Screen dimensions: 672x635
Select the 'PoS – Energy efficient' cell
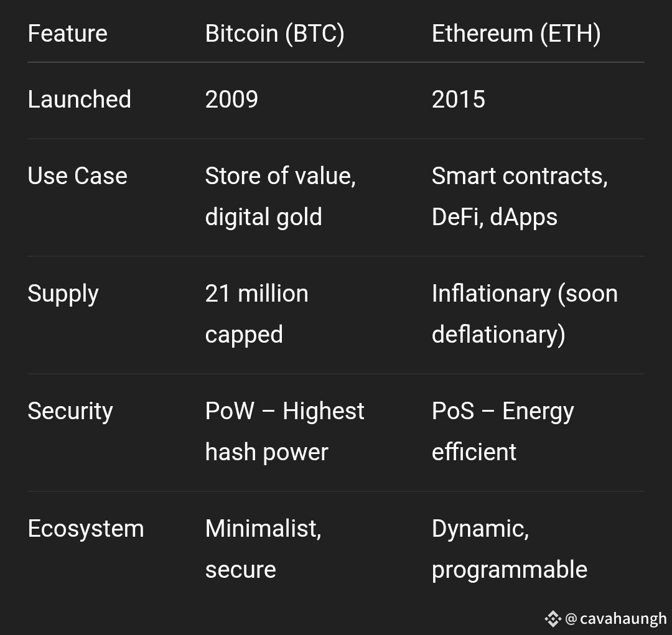(503, 432)
